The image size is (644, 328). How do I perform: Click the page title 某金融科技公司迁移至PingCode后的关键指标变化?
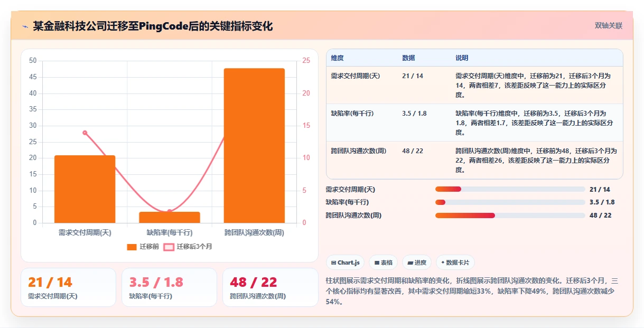tap(153, 26)
